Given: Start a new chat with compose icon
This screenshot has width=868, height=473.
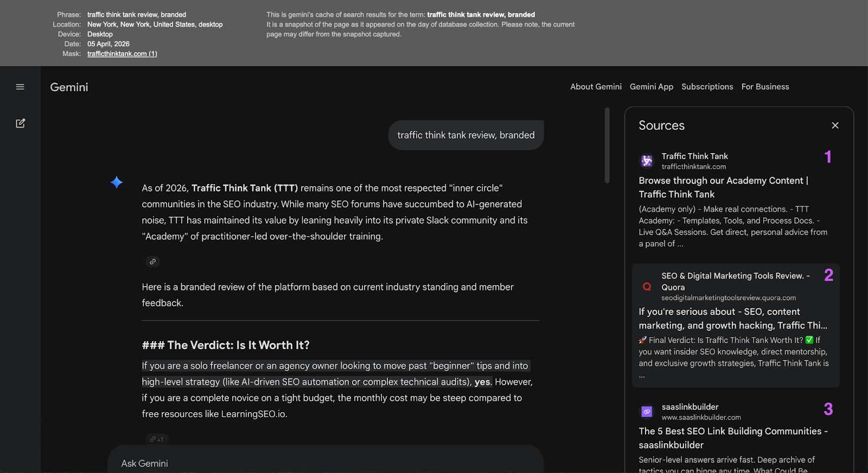Looking at the screenshot, I should click(x=20, y=123).
